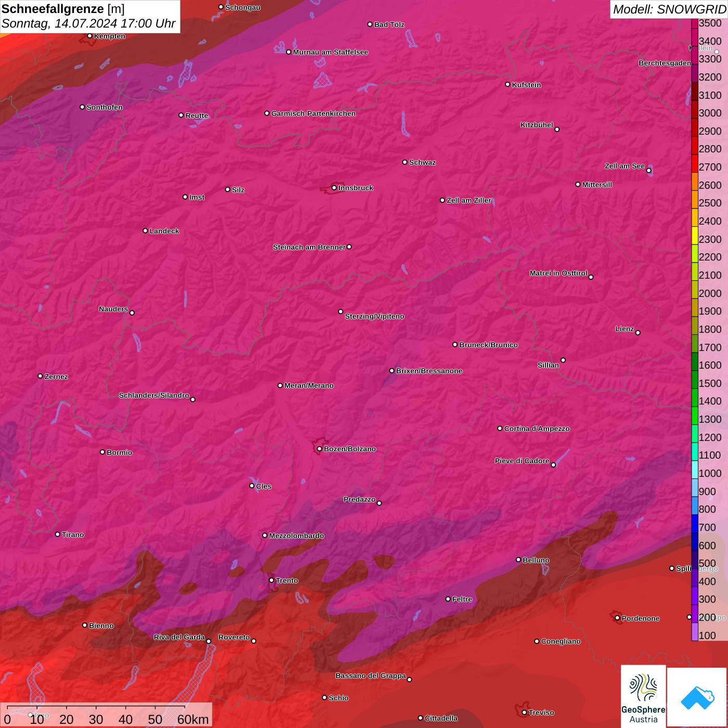Click the Bassano del Grappa label
The image size is (728, 728).
tap(371, 675)
